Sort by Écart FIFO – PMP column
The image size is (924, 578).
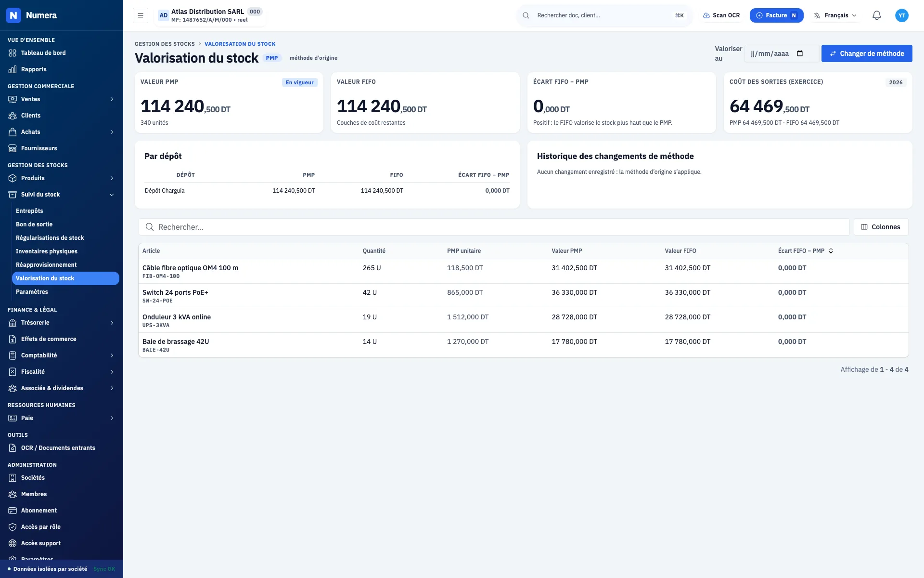(x=805, y=251)
